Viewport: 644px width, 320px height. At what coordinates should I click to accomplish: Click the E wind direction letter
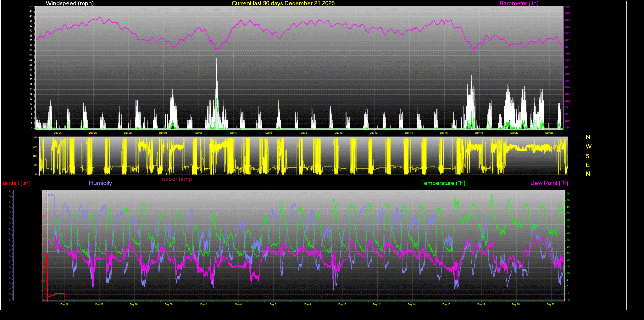[x=588, y=165]
